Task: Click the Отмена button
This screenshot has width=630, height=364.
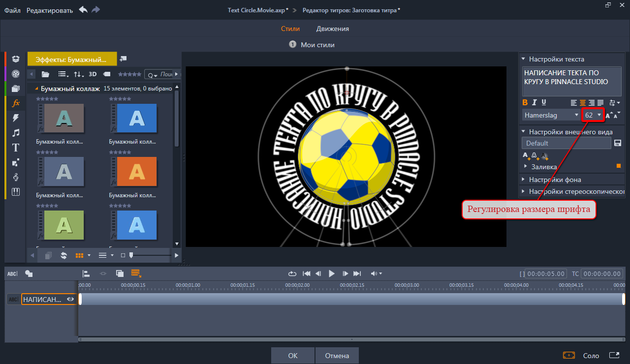Action: [x=337, y=356]
